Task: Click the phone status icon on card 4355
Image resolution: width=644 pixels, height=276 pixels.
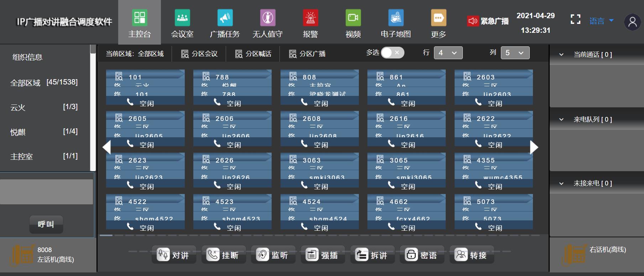Action: 478,185
